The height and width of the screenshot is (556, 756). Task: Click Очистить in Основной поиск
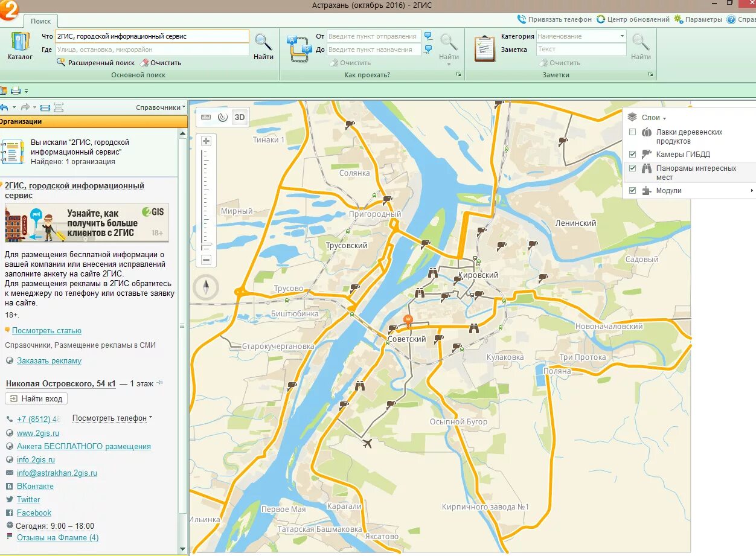pyautogui.click(x=161, y=63)
